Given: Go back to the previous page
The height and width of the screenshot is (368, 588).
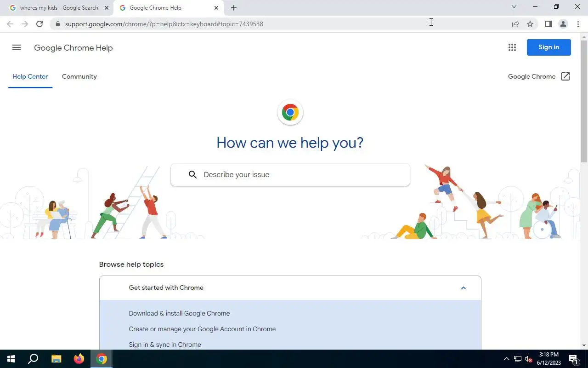Looking at the screenshot, I should tap(10, 24).
